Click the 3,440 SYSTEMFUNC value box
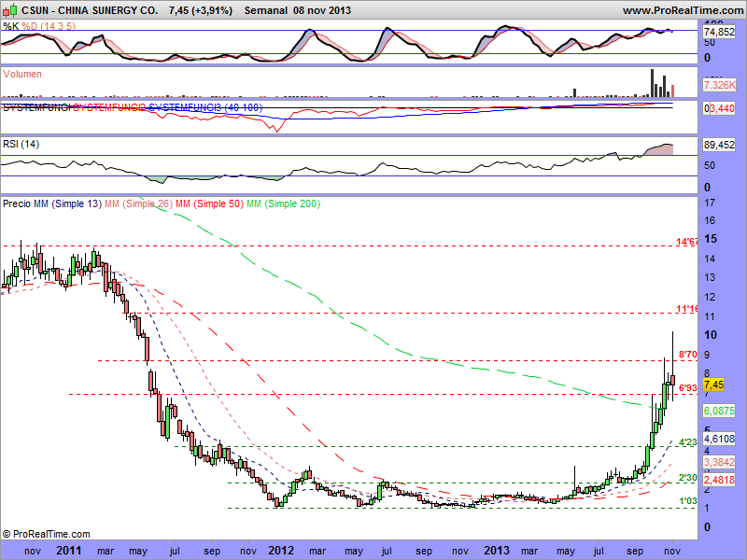The image size is (747, 560). tap(720, 108)
